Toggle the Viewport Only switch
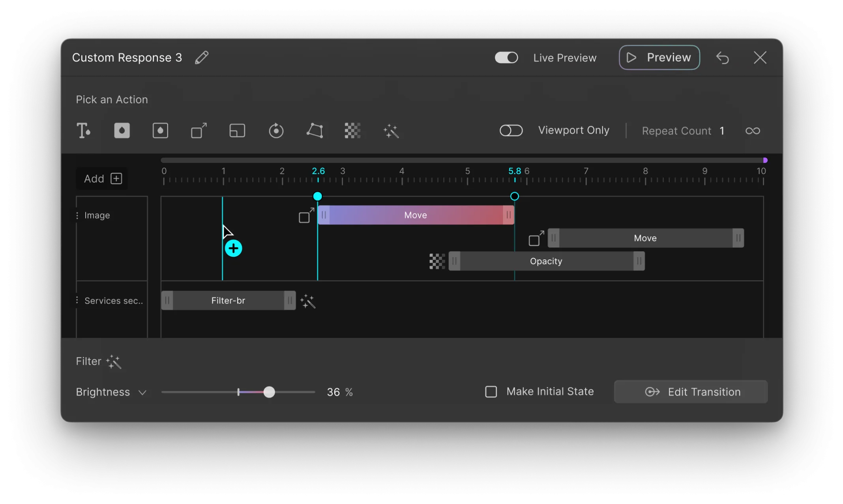 (x=511, y=131)
